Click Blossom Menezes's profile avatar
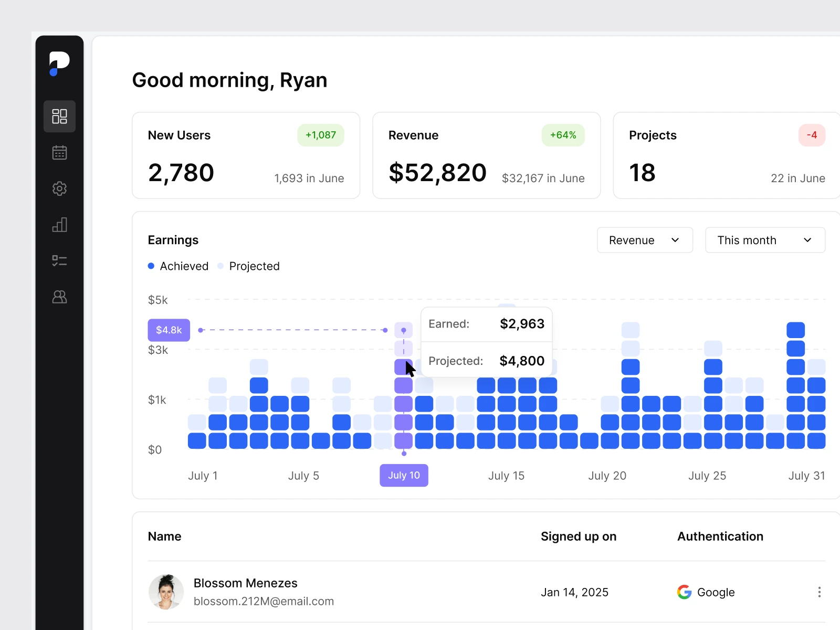840x630 pixels. (x=166, y=592)
